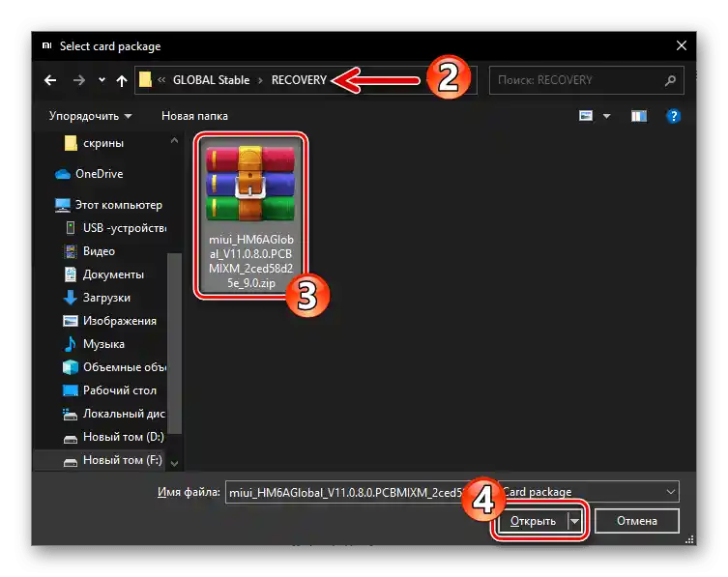The height and width of the screenshot is (577, 728).
Task: Click breadcrumb arrow after GLOBAL Stable
Action: (260, 81)
